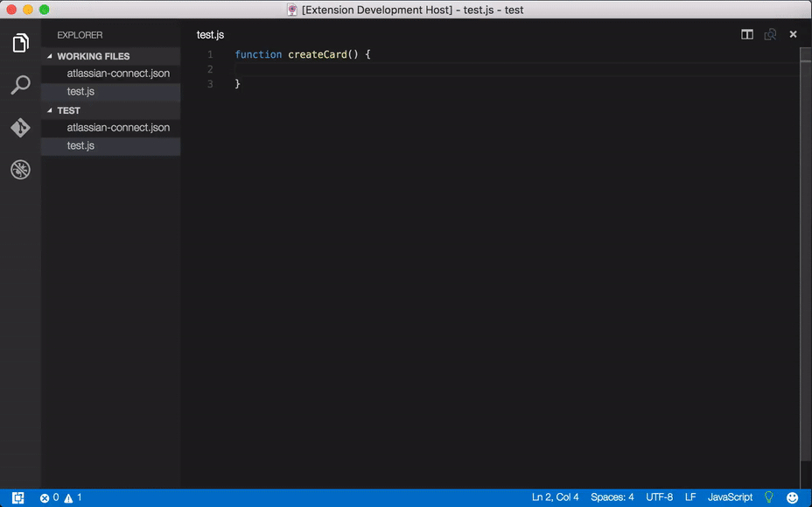Click the green lightbulb status icon

pyautogui.click(x=769, y=497)
